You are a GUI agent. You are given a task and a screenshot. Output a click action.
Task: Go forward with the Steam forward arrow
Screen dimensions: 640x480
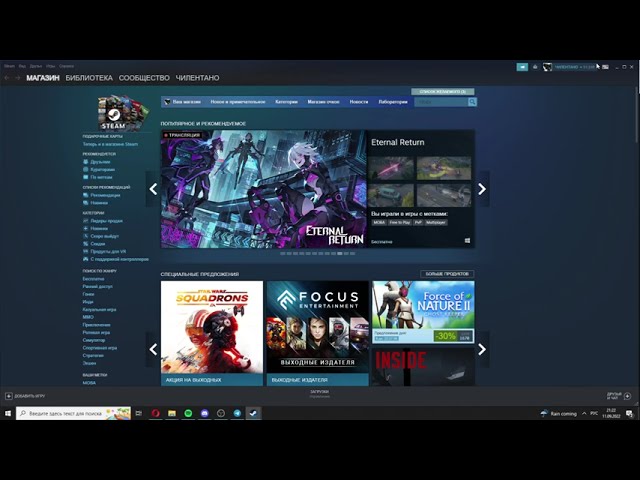click(x=17, y=78)
